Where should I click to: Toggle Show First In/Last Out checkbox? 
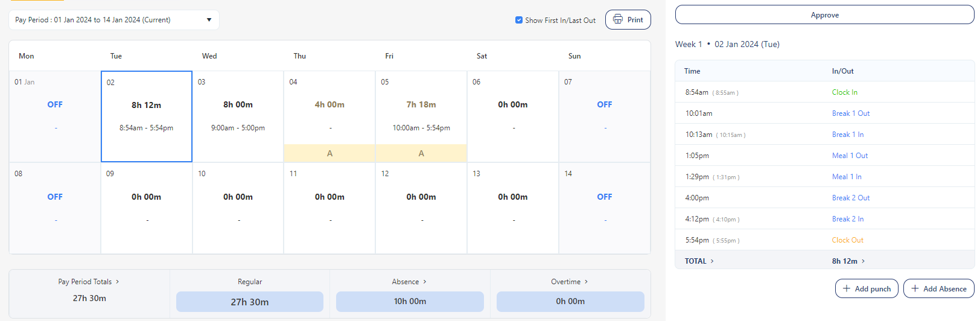[519, 20]
